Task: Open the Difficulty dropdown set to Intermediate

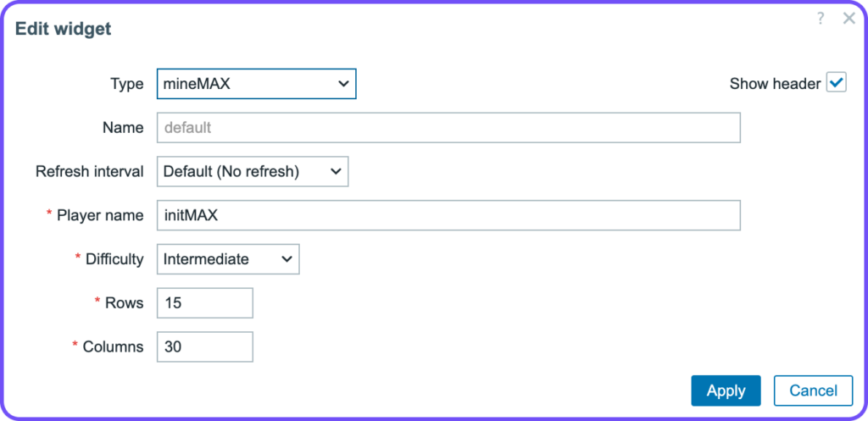Action: tap(228, 259)
